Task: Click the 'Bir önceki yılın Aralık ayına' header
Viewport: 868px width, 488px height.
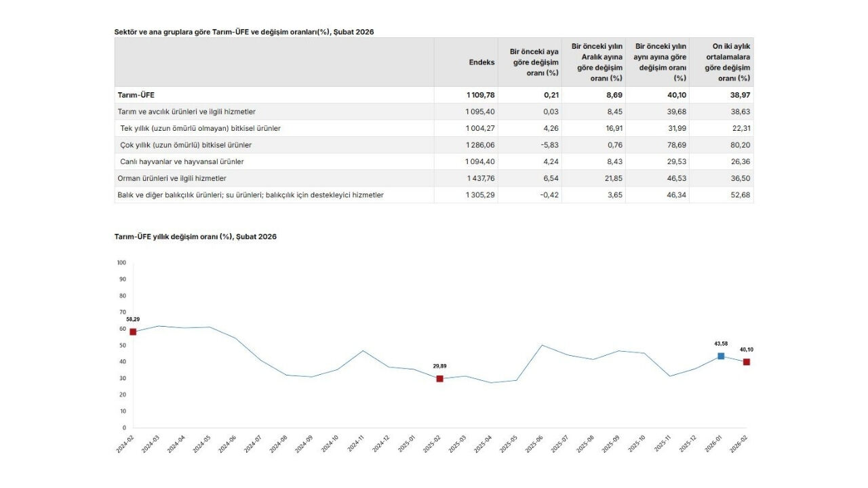Action: coord(597,62)
